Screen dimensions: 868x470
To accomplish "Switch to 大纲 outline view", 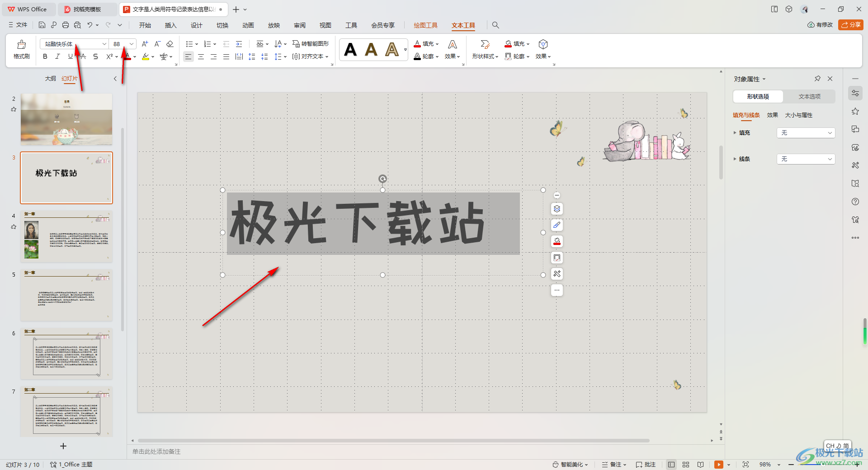I will [x=51, y=79].
